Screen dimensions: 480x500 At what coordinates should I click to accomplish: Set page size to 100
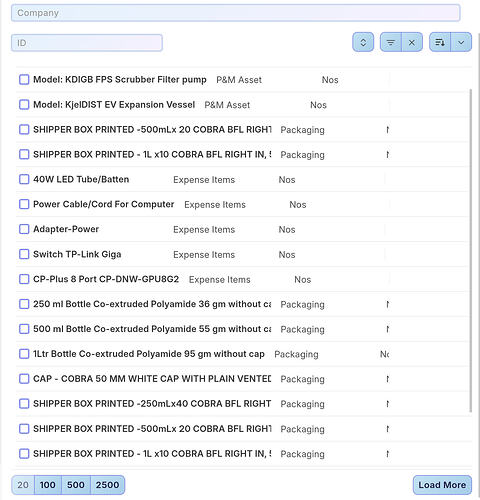point(48,485)
